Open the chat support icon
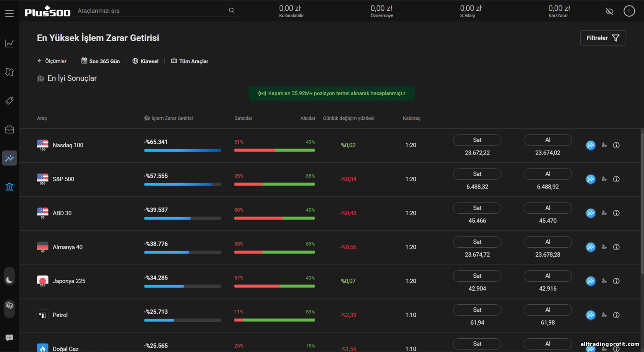Screen dimensions: 644x352 [9, 338]
